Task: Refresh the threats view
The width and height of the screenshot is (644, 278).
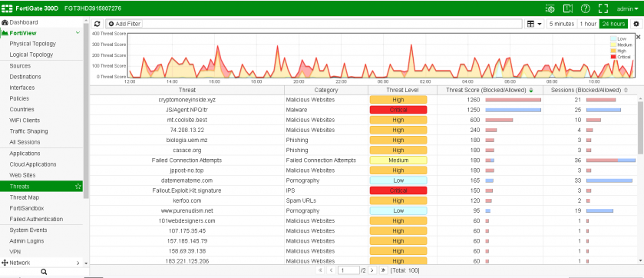Action: click(97, 24)
